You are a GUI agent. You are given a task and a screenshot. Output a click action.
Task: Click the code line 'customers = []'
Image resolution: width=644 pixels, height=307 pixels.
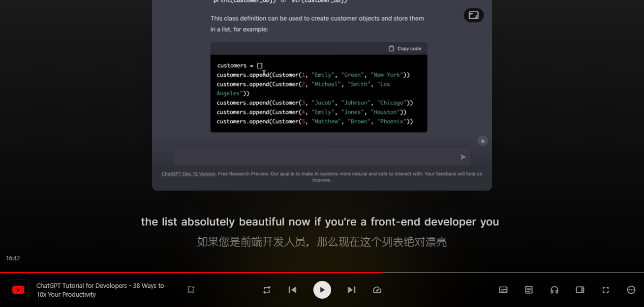coord(240,65)
